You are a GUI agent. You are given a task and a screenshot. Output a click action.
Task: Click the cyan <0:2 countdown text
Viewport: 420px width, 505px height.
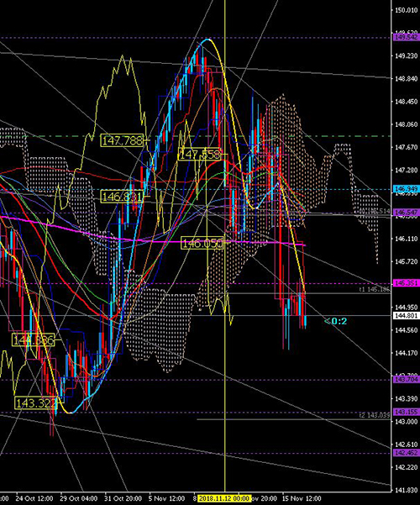[x=336, y=321]
